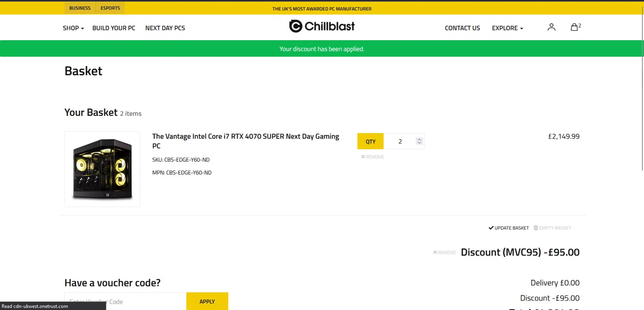Click the 'Your discount has been applied' banner

click(x=322, y=49)
